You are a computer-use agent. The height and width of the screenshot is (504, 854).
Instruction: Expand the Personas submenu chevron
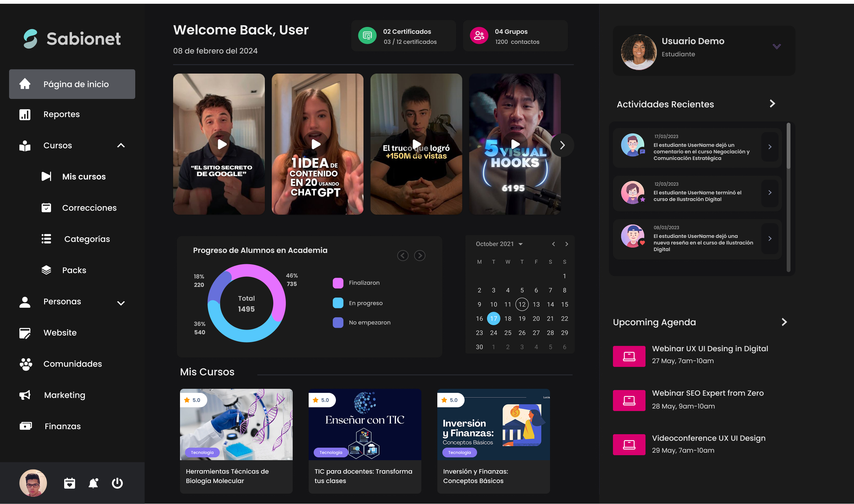(121, 303)
